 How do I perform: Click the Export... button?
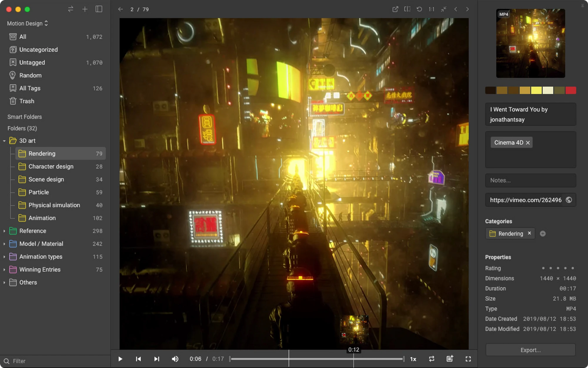pyautogui.click(x=530, y=350)
